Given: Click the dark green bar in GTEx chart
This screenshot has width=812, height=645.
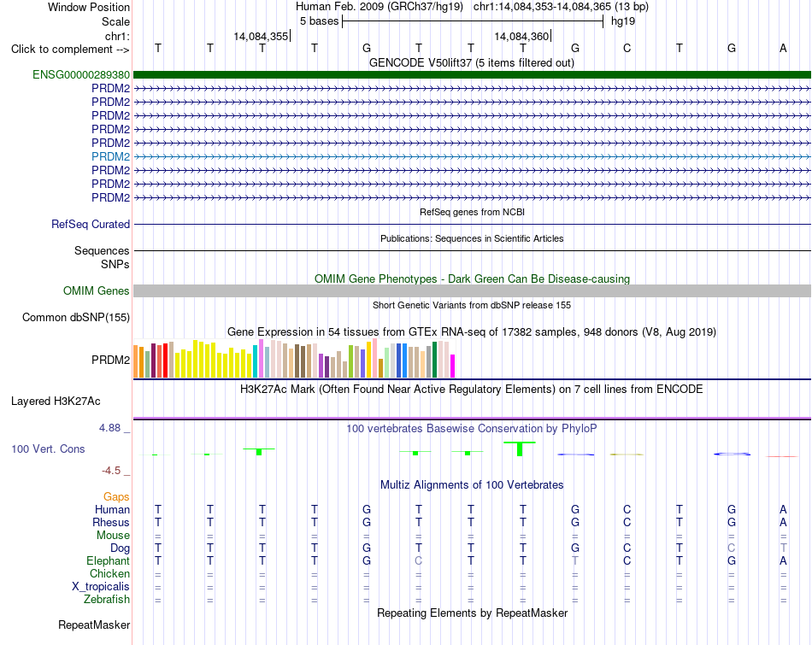Looking at the screenshot, I should click(x=434, y=360).
